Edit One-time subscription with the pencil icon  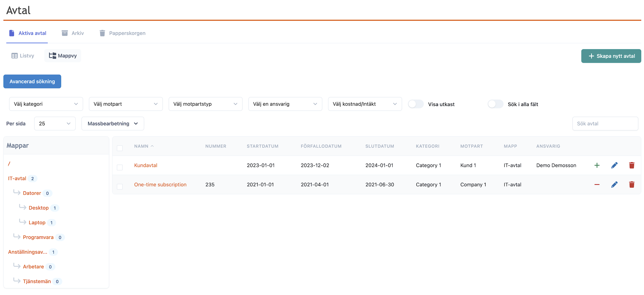[614, 185]
